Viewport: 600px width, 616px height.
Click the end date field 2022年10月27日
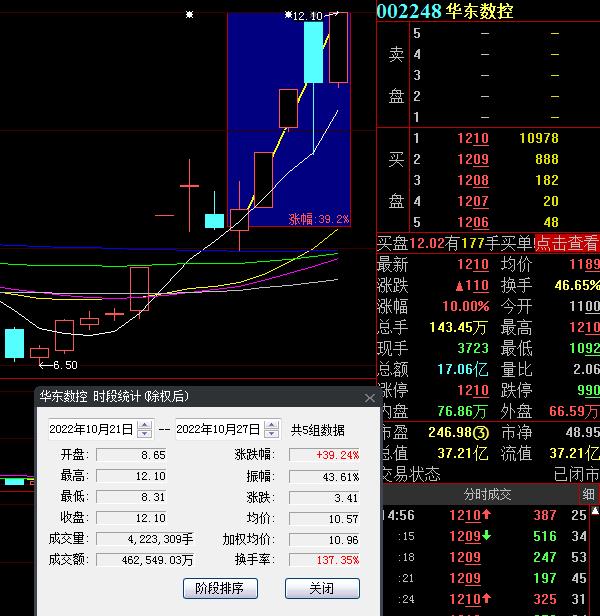pyautogui.click(x=217, y=430)
